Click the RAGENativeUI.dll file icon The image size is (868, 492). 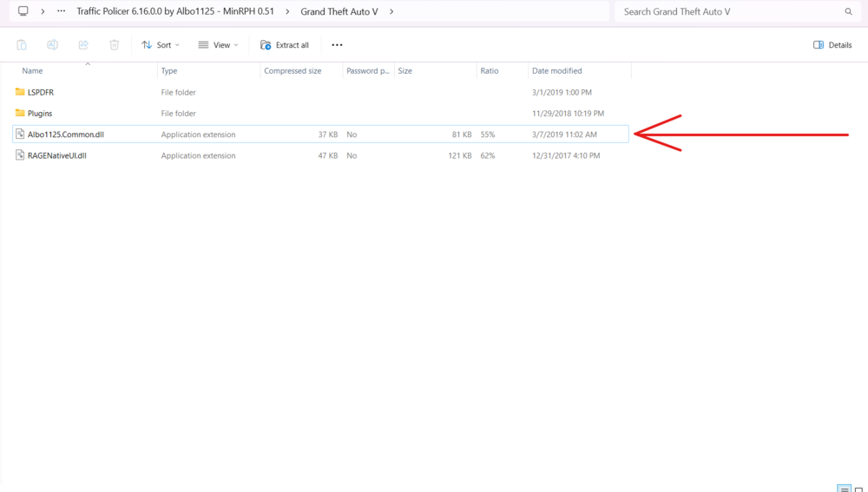[20, 155]
